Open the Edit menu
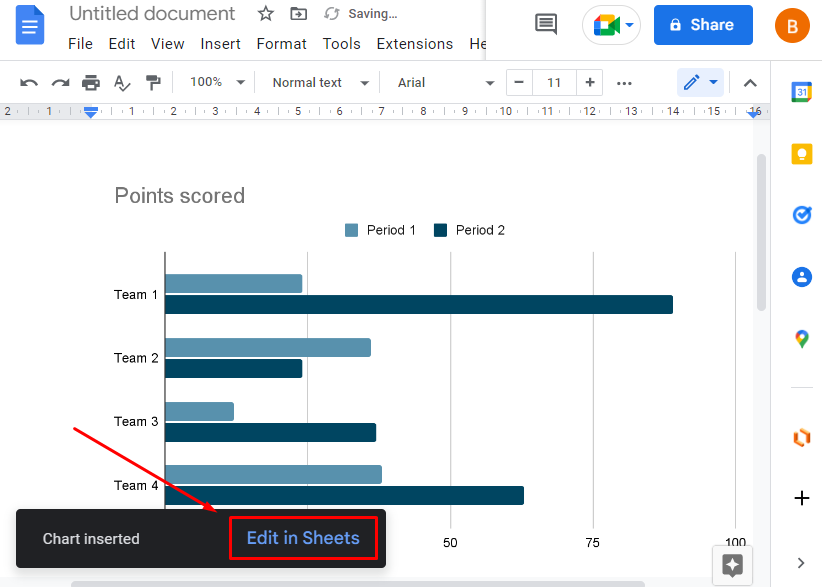The height and width of the screenshot is (587, 822). [122, 44]
